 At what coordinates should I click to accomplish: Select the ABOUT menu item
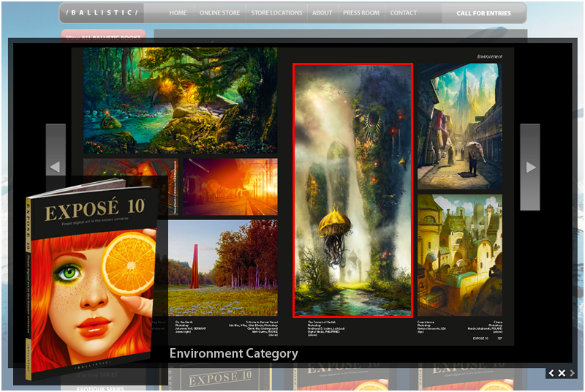pos(322,13)
